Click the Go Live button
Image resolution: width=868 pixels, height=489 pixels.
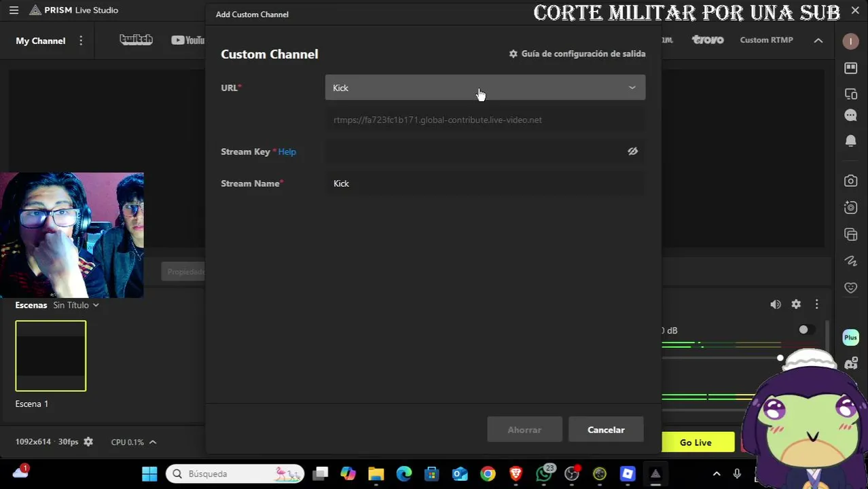click(x=695, y=442)
